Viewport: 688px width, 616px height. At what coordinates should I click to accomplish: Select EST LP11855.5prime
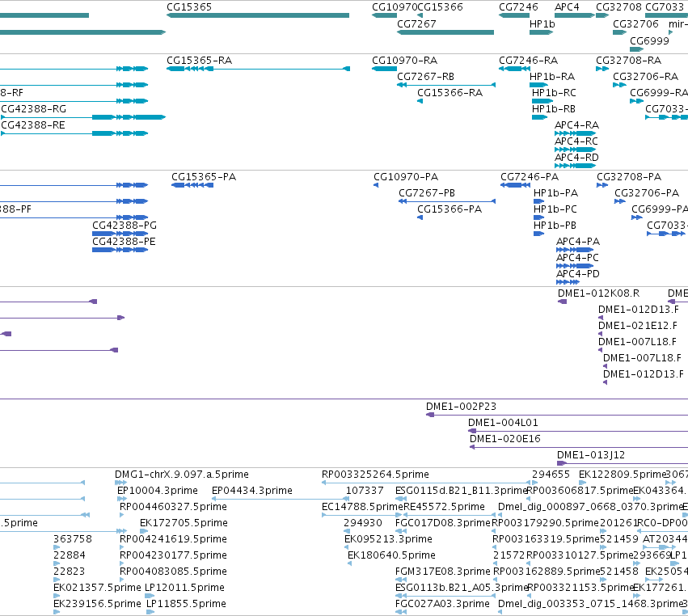[186, 604]
